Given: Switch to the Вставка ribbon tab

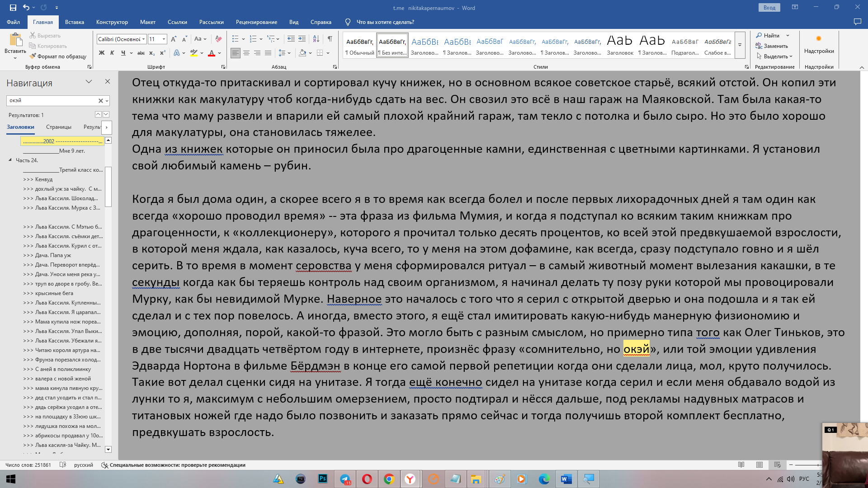Looking at the screenshot, I should click(x=75, y=22).
